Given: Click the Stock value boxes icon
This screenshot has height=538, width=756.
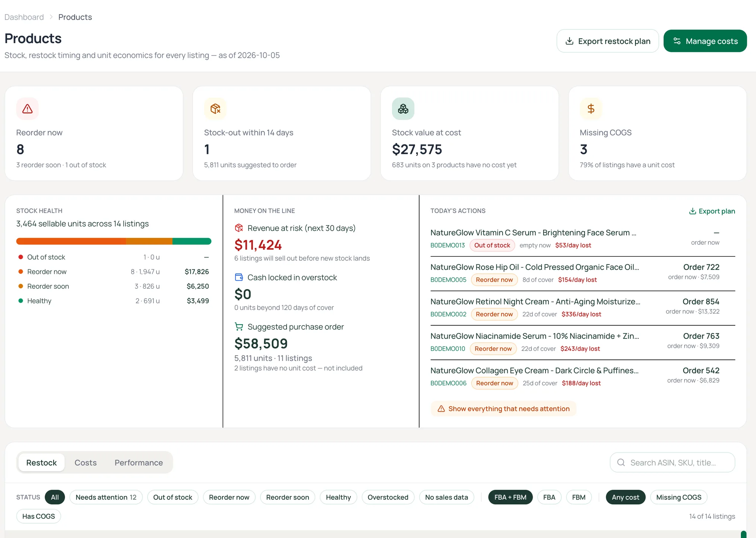Looking at the screenshot, I should tap(403, 109).
